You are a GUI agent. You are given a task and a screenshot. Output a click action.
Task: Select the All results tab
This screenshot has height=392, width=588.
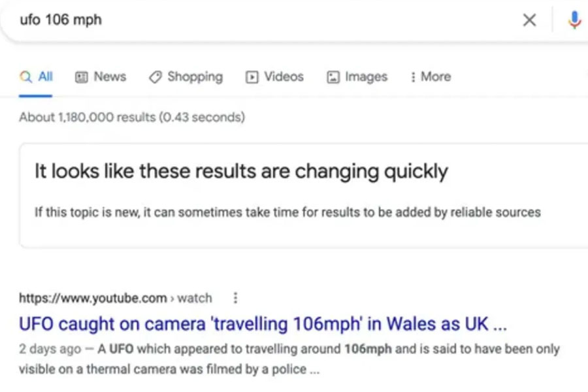click(x=36, y=76)
